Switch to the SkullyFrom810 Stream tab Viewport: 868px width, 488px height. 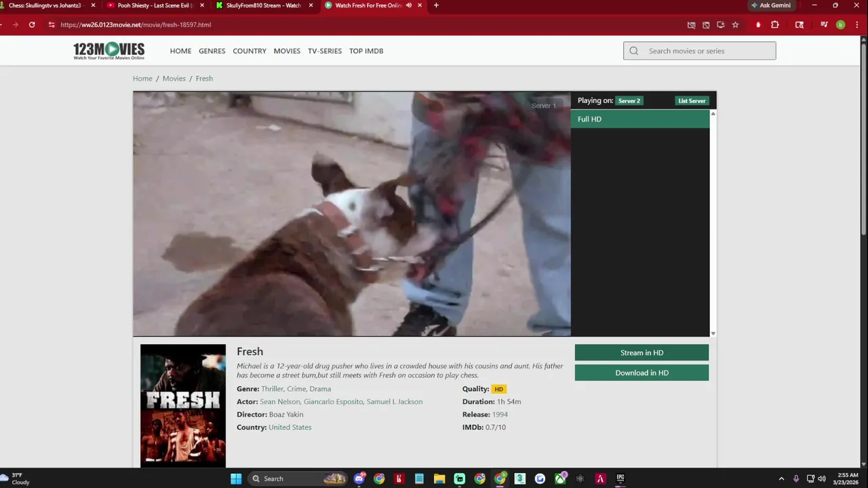(264, 5)
